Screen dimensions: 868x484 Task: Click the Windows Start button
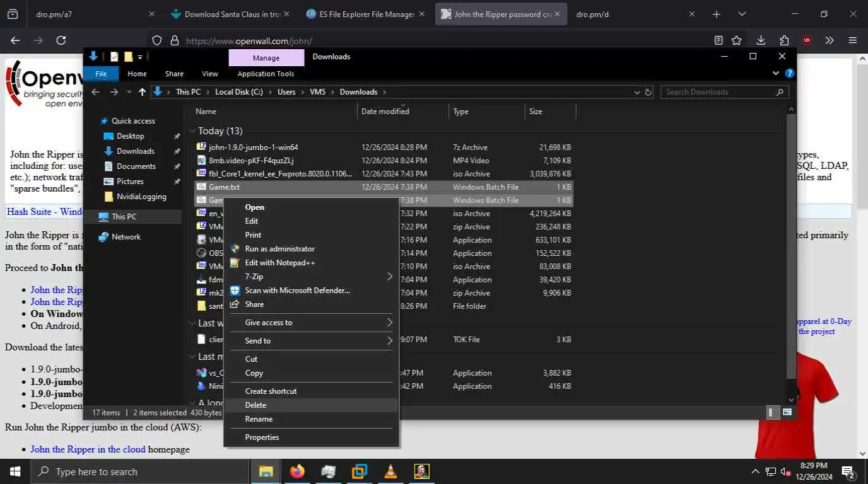coord(15,471)
